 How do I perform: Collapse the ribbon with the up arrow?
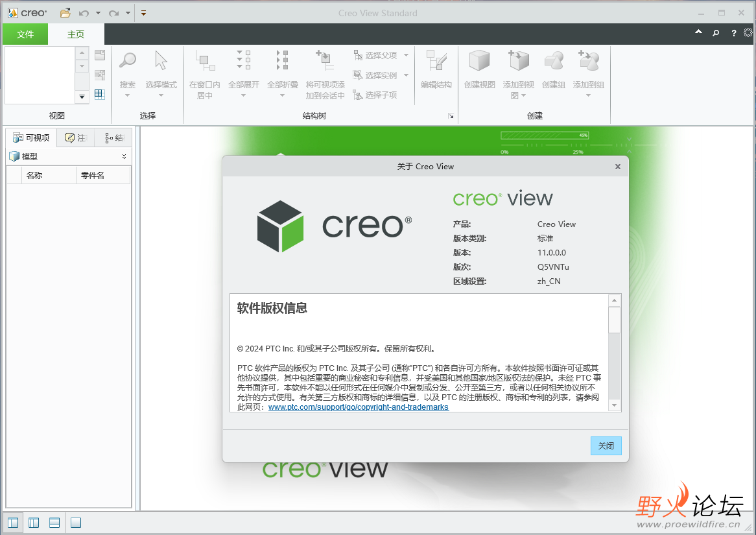[698, 32]
